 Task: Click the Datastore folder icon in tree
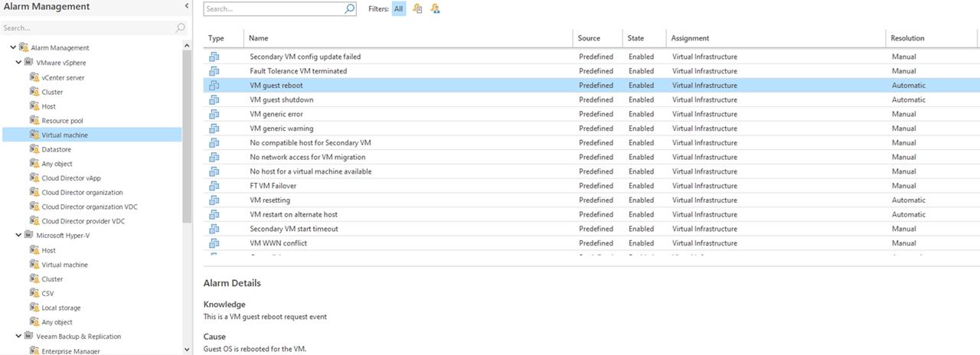tap(34, 149)
